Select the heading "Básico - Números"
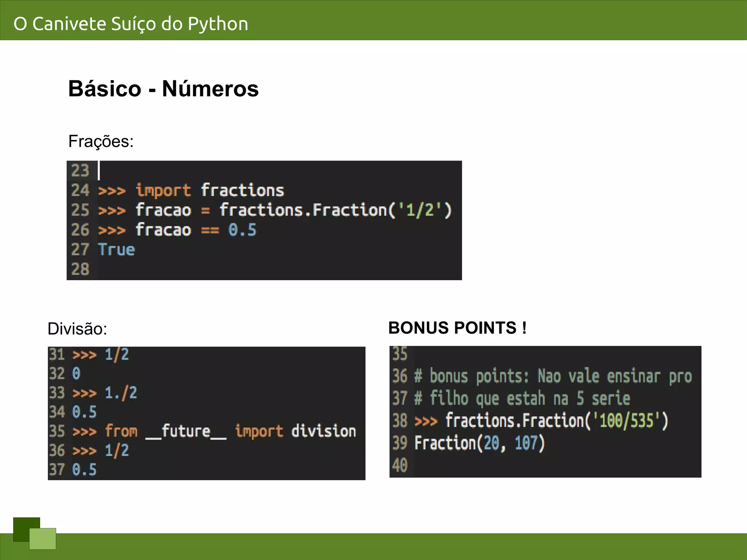Image resolution: width=747 pixels, height=560 pixels. pos(163,89)
